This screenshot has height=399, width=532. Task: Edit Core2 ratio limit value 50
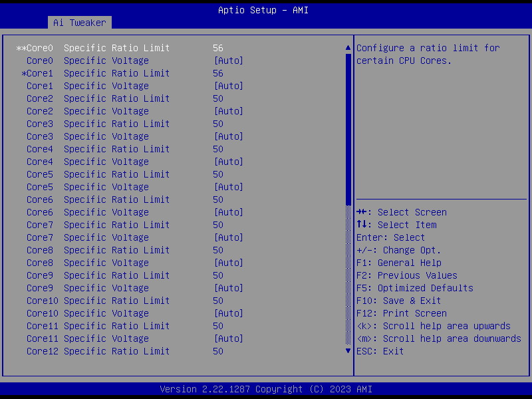pos(218,98)
